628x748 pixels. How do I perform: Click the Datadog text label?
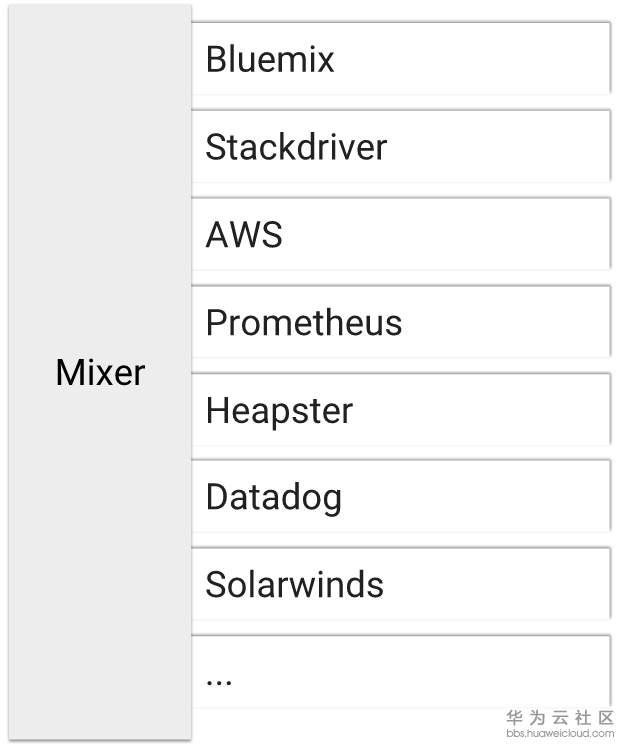(x=274, y=498)
